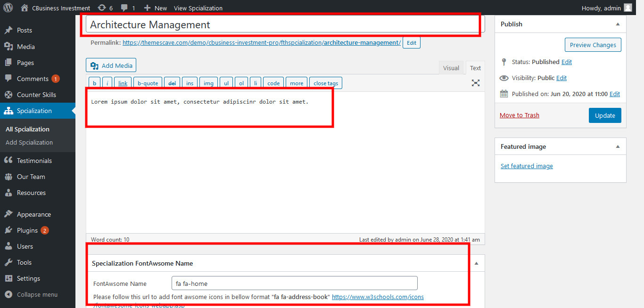Edit the post Status link
This screenshot has width=644, height=308.
(x=567, y=62)
